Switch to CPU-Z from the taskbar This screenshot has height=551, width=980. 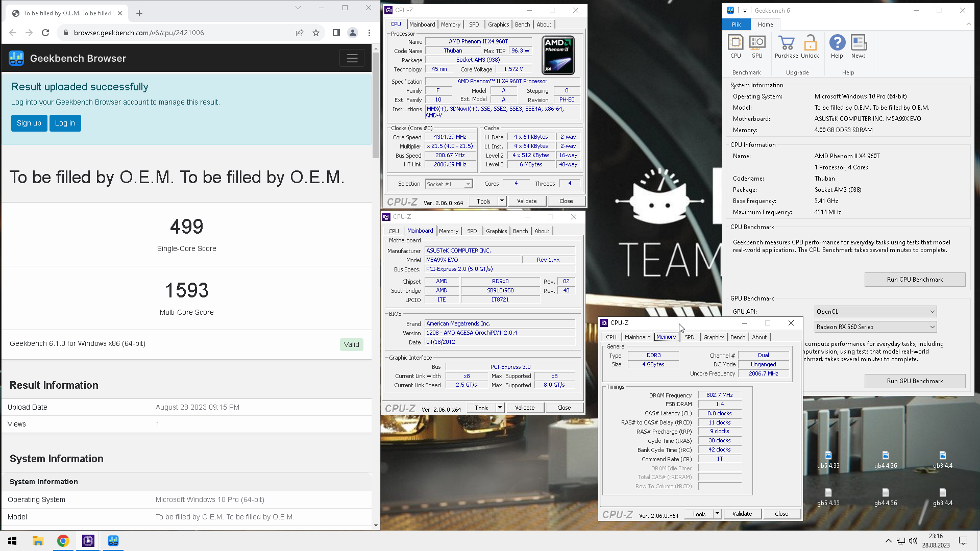[x=88, y=541]
